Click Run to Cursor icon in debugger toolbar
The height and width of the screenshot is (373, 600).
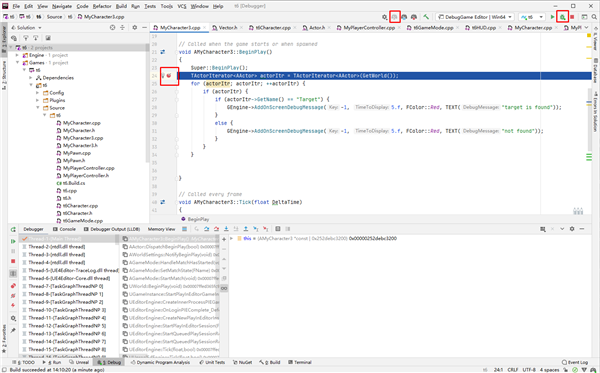click(x=256, y=229)
